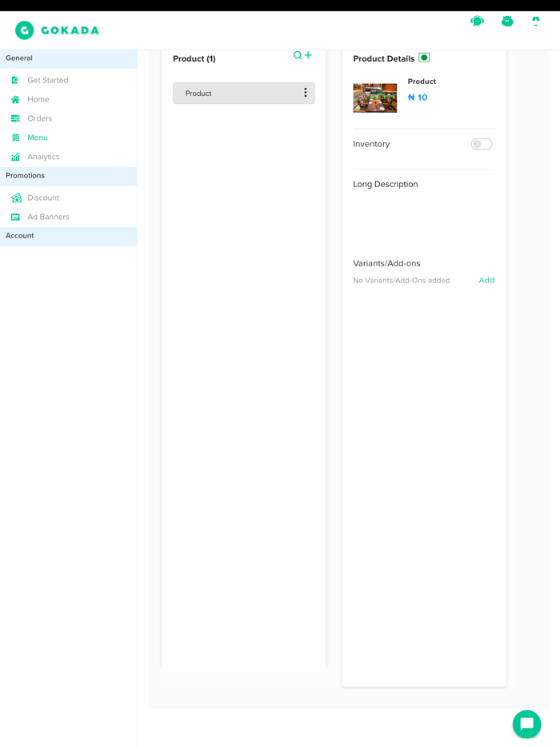Click the Long Description label
This screenshot has height=747, width=560.
pyautogui.click(x=385, y=184)
